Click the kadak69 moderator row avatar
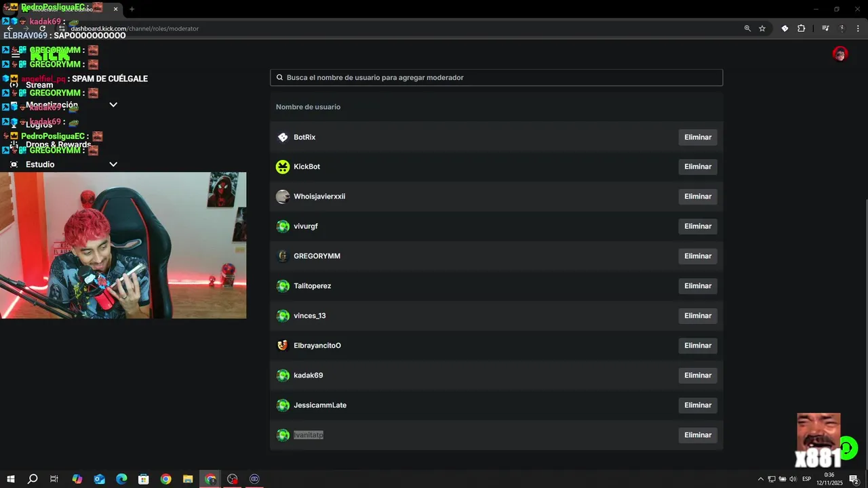Viewport: 868px width, 488px height. (x=283, y=375)
